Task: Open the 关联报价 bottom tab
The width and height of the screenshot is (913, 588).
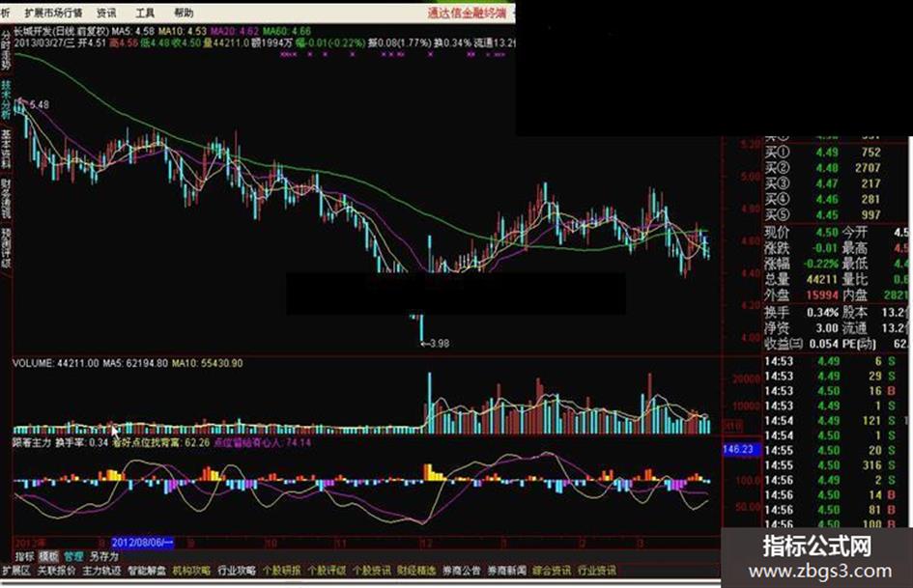Action: click(x=56, y=571)
